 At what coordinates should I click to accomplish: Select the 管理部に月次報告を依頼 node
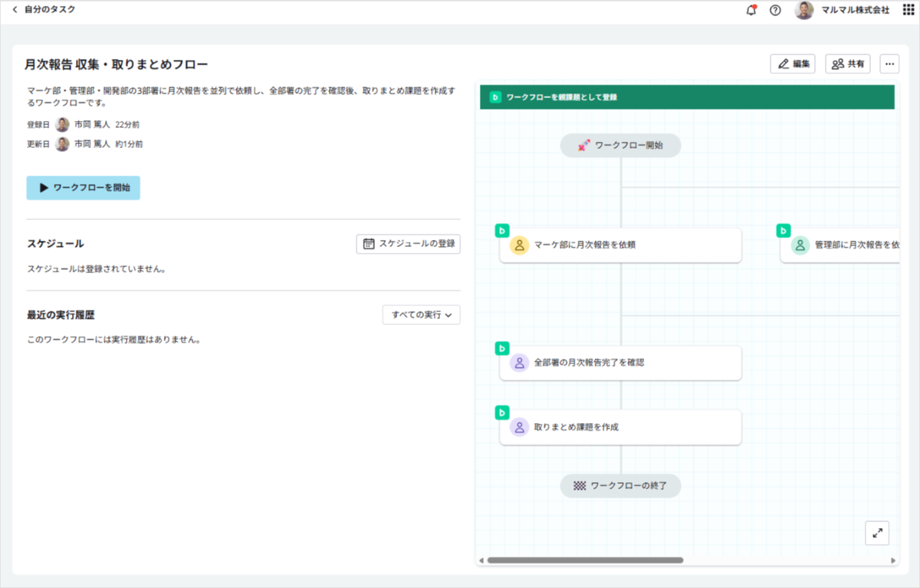[x=839, y=245]
